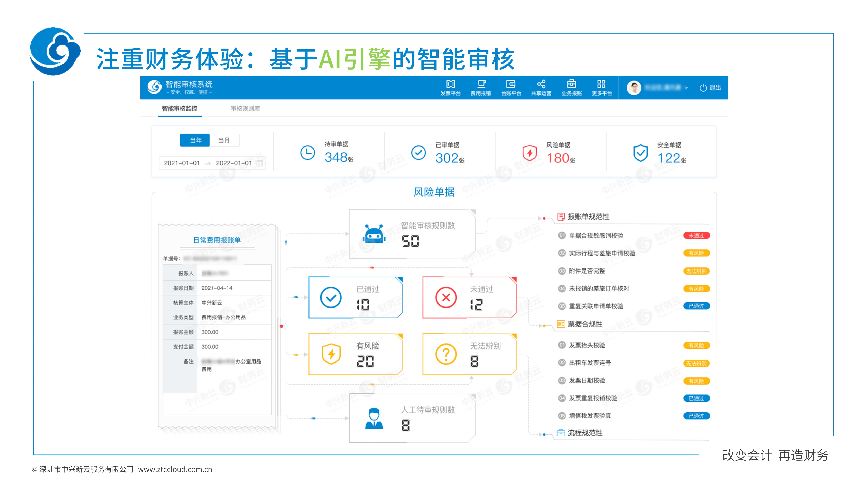868x488 pixels.
Task: Click the 未通过 count card
Action: coord(469,297)
